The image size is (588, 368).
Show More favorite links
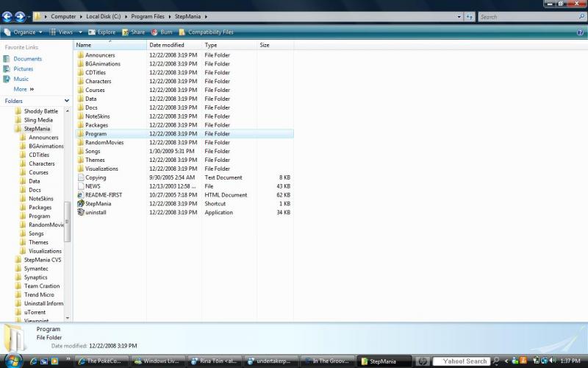[x=24, y=89]
